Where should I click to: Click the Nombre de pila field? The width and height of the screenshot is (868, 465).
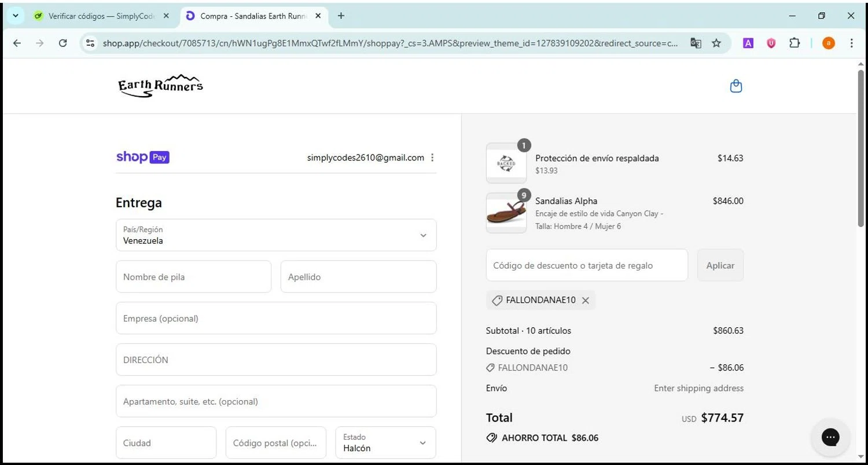pos(193,277)
